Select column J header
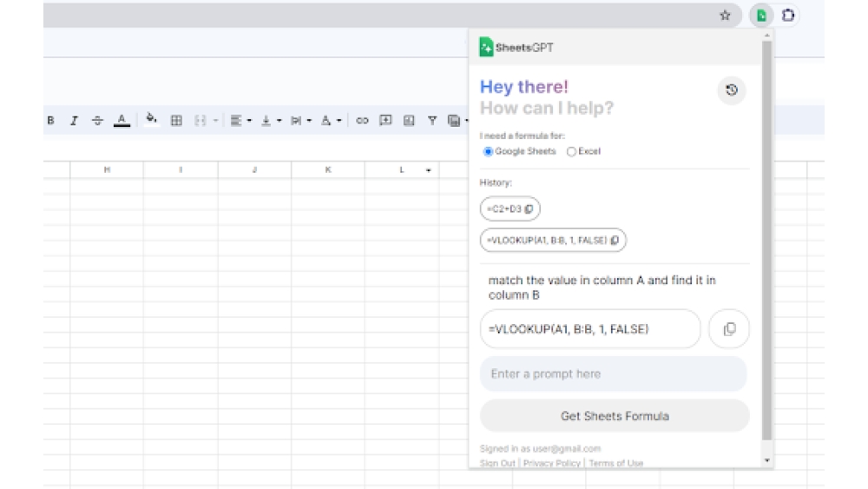Image resolution: width=868 pixels, height=489 pixels. click(x=254, y=169)
